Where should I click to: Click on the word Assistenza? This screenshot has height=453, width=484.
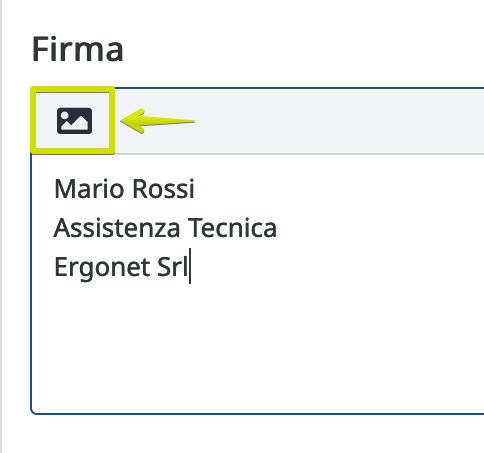point(117,228)
